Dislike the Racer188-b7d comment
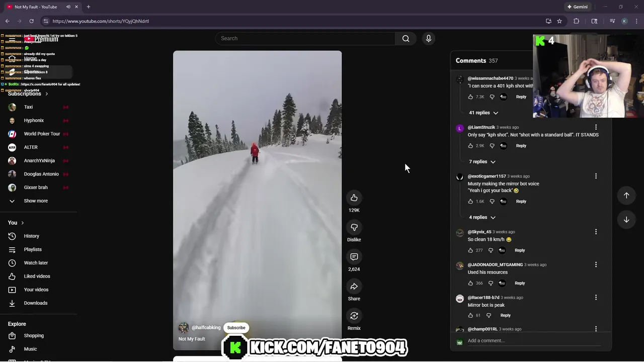Screen dimensions: 644x362 (489, 316)
